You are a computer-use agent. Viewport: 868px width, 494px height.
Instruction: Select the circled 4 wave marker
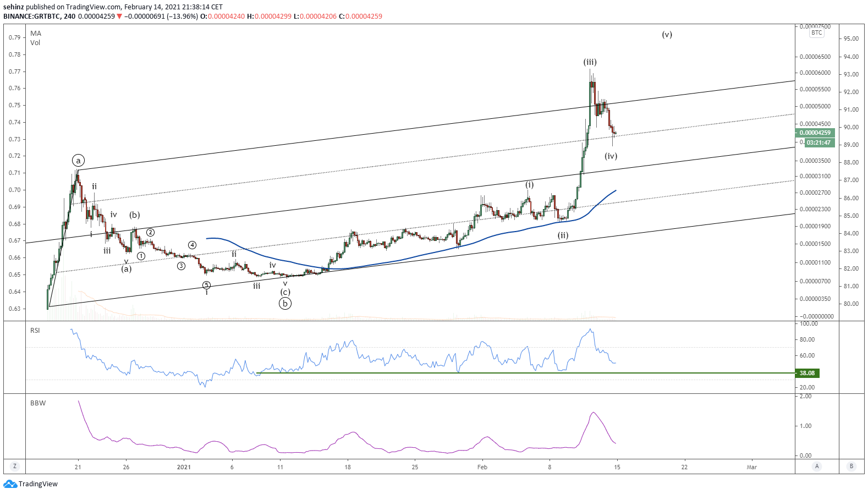click(192, 245)
